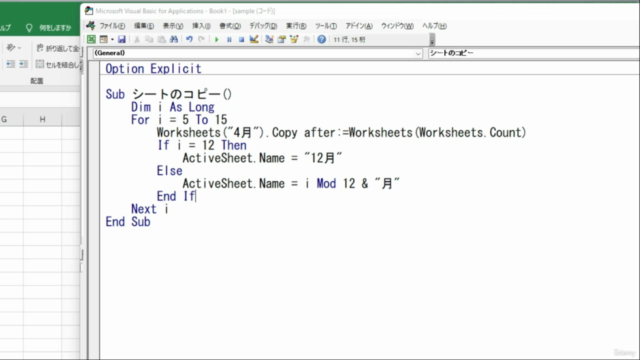Open the ツール(T) menu
This screenshot has width=640, height=360.
pyautogui.click(x=326, y=26)
